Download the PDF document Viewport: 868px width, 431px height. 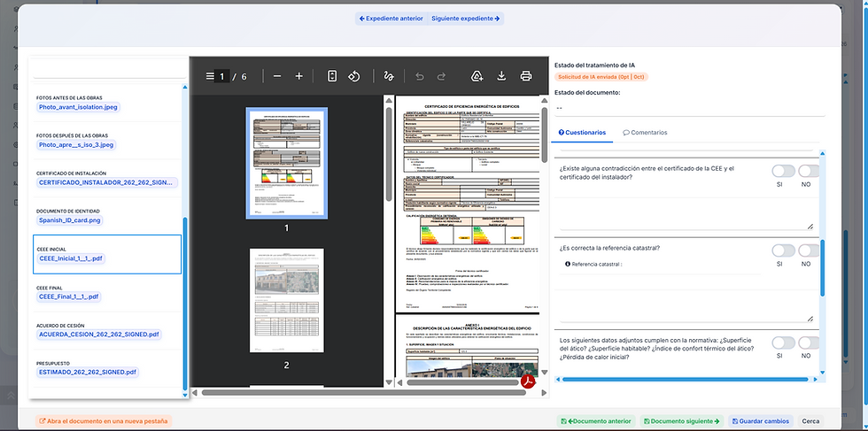tap(501, 76)
